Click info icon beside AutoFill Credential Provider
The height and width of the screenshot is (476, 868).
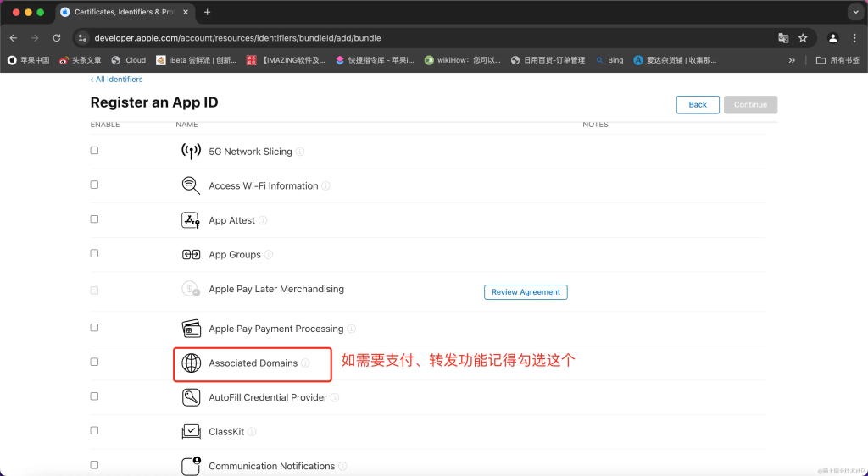335,398
